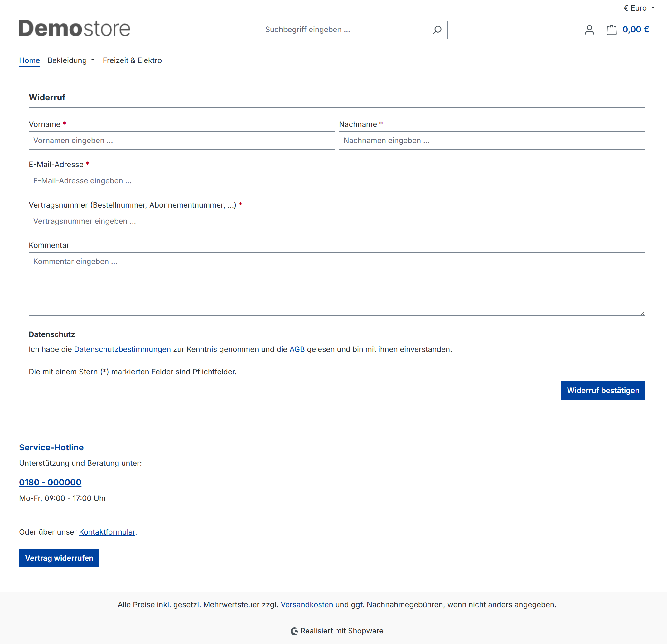Click into the Kommentar textarea
Screen dimensions: 667x644
337,284
